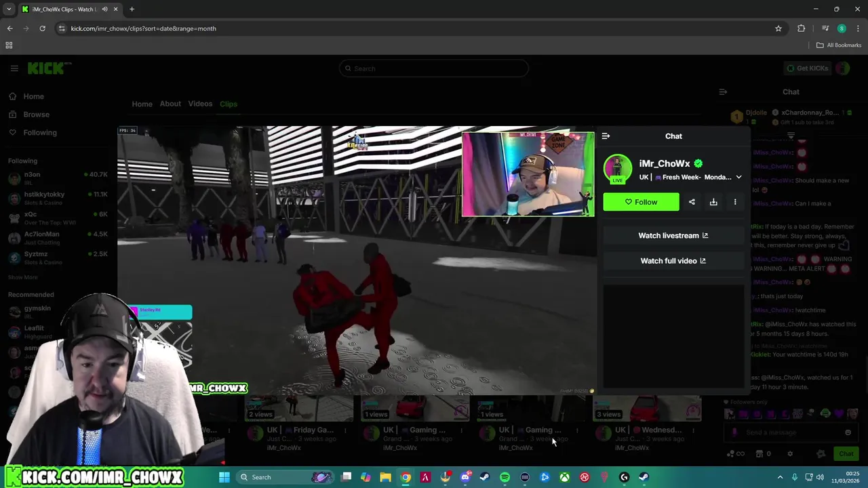Open Chrome extensions puzzle icon
The height and width of the screenshot is (488, 868).
pyautogui.click(x=802, y=28)
